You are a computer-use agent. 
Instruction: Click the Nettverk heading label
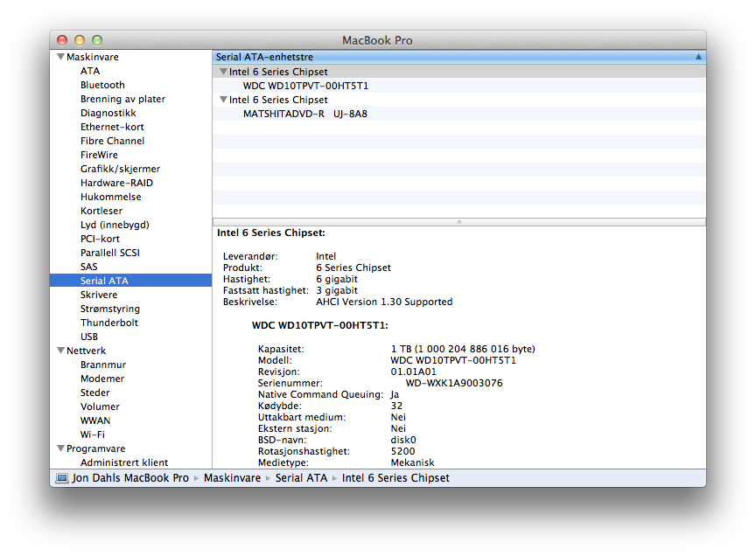87,351
